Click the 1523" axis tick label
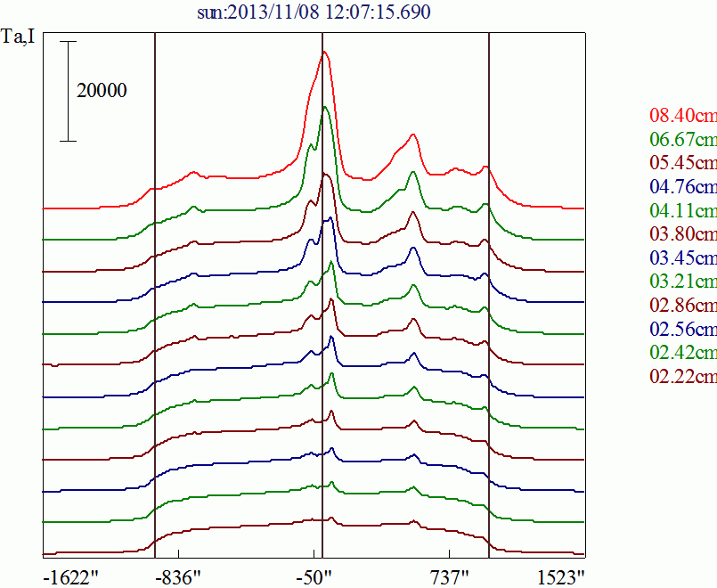717x588 pixels. pyautogui.click(x=561, y=578)
